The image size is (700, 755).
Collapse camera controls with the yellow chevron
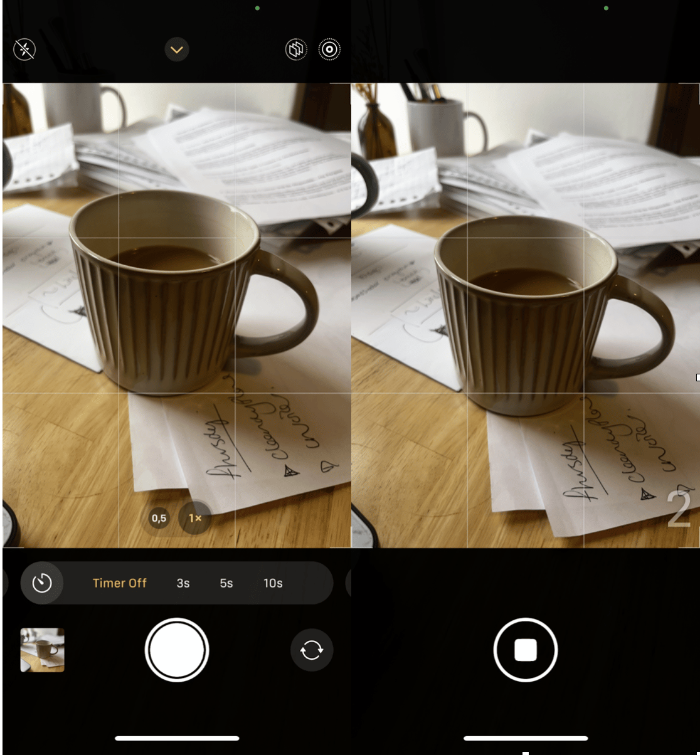tap(177, 50)
